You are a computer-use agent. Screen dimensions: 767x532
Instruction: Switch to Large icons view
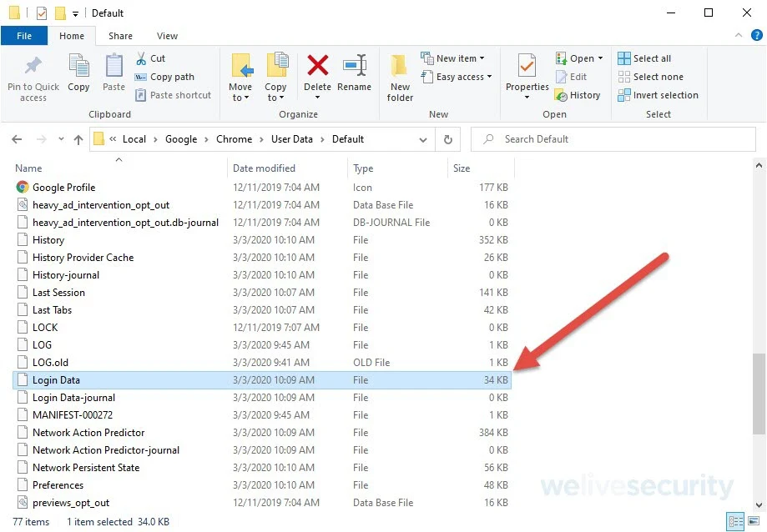point(754,521)
